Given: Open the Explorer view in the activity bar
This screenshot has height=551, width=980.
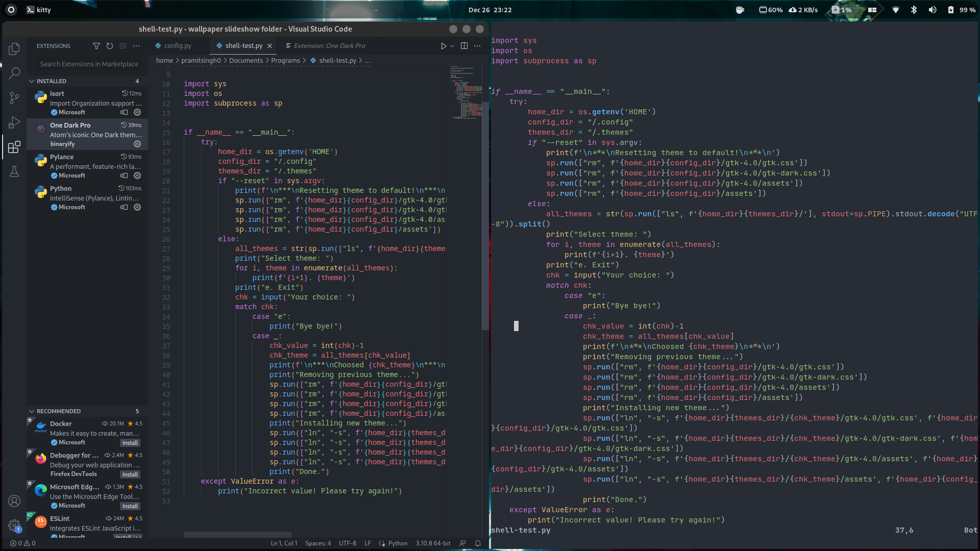Looking at the screenshot, I should pyautogui.click(x=14, y=49).
